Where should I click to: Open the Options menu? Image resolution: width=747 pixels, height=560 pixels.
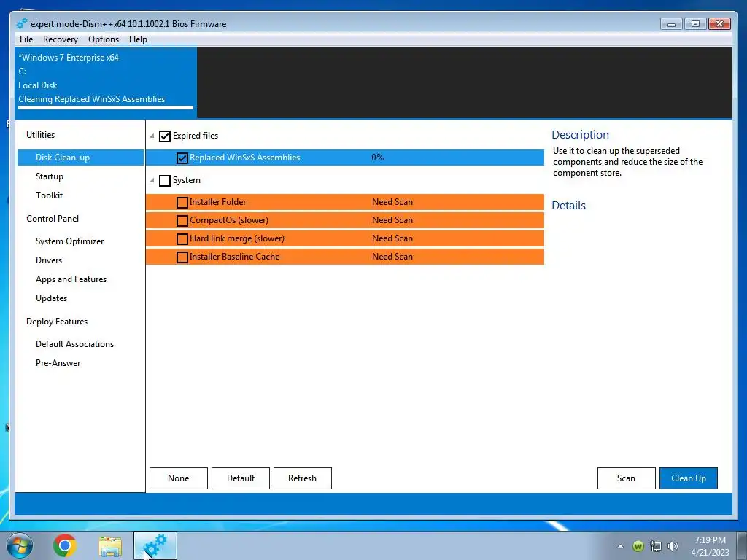pos(104,39)
